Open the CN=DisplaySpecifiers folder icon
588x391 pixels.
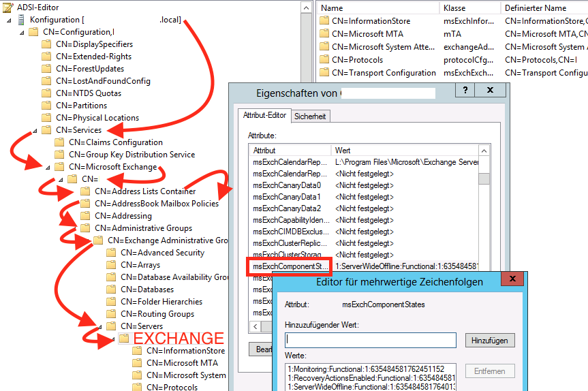tap(46, 44)
